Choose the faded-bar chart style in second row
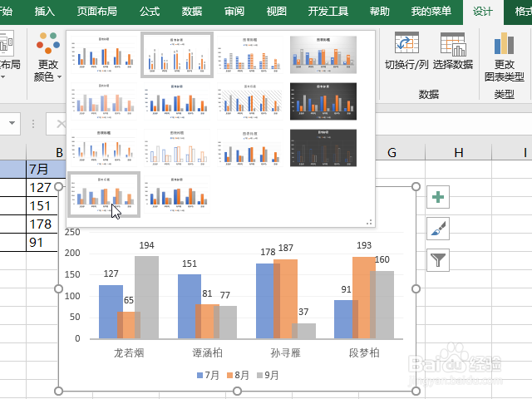Viewport: 532px width, 399px height. (104, 101)
